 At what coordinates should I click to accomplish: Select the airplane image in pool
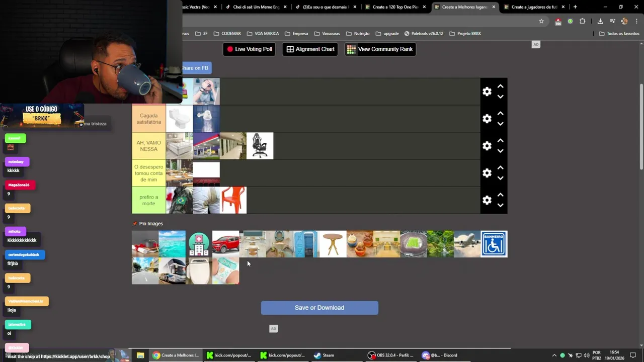tap(467, 244)
